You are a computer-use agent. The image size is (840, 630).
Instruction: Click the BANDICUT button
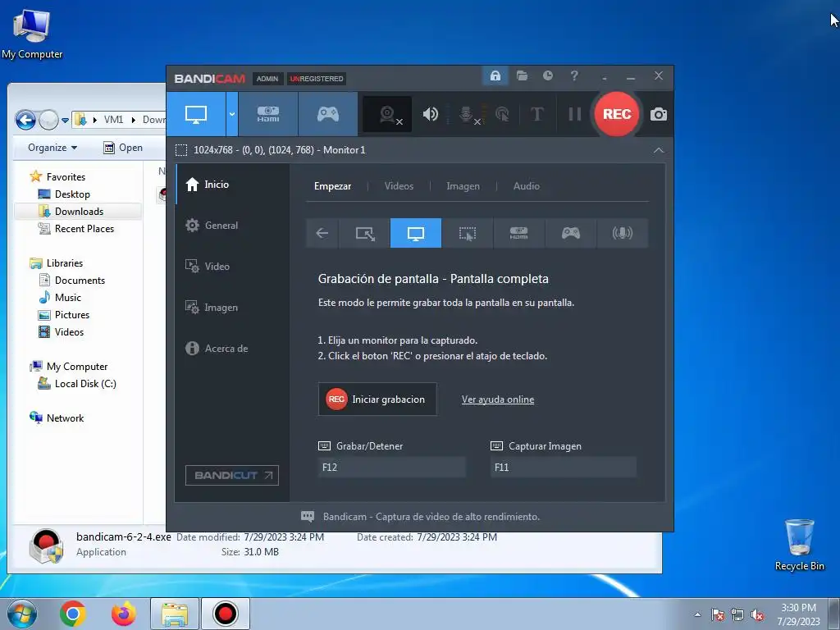(232, 475)
